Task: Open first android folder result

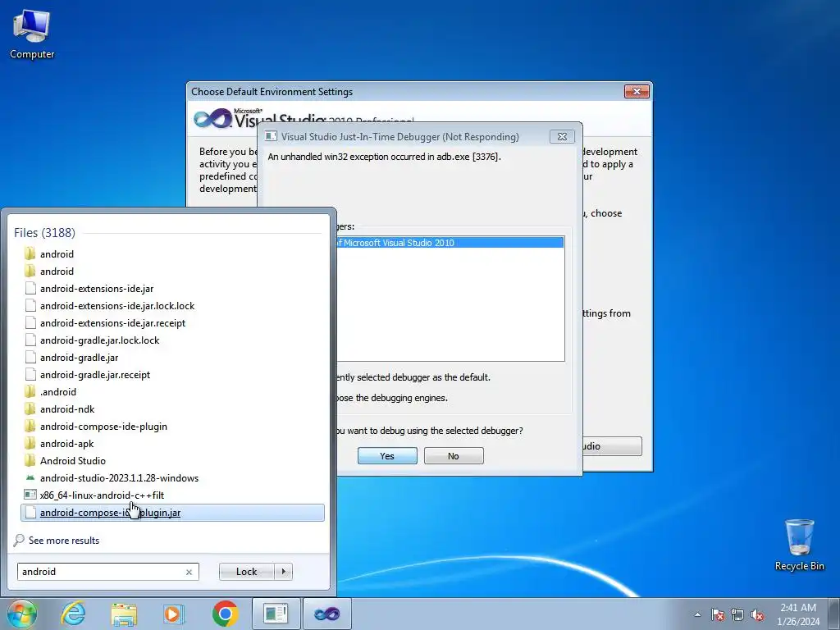Action: (172, 254)
